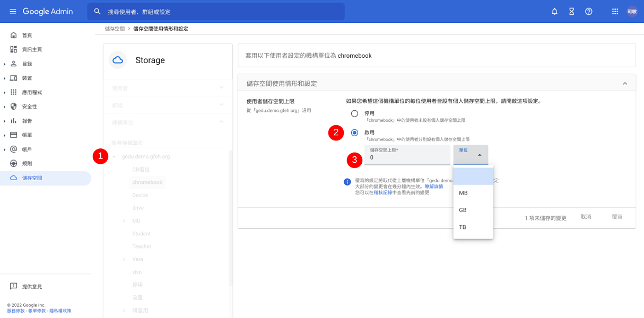This screenshot has height=318, width=644.
Task: Open the Google apps grid
Action: [x=615, y=12]
